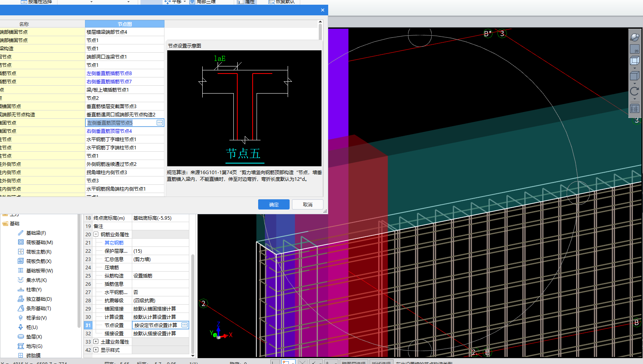
Task: Click 设置插筋 value for 纵筋构造
Action: tap(161, 276)
